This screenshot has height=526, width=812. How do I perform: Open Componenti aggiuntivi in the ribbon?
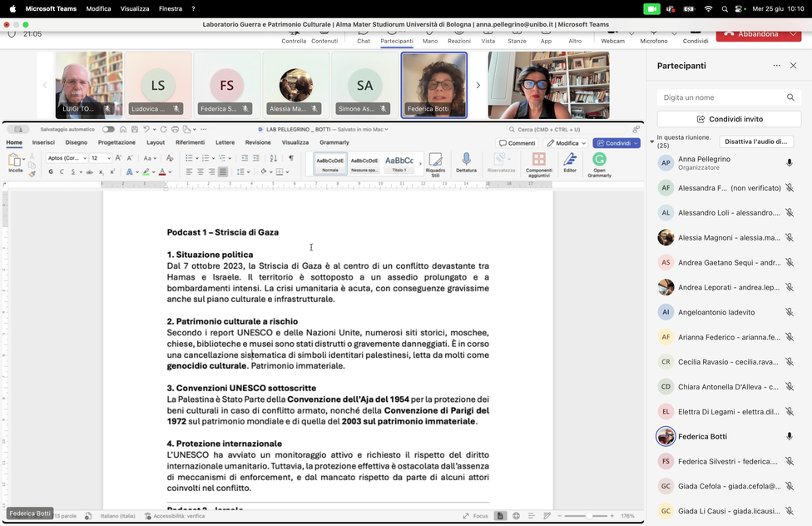click(540, 161)
